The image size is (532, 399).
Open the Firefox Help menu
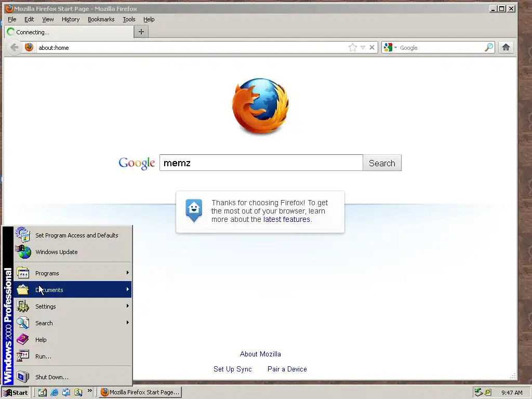(x=149, y=19)
